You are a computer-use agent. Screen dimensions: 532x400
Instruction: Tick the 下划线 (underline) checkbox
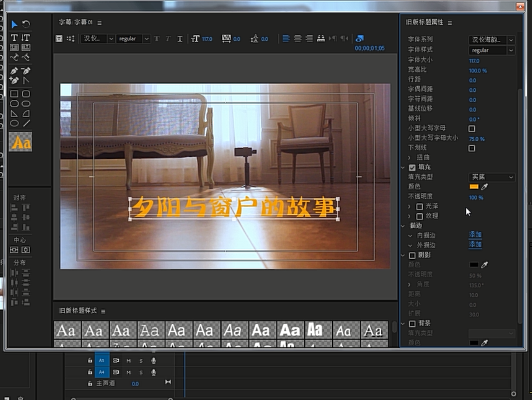[472, 148]
